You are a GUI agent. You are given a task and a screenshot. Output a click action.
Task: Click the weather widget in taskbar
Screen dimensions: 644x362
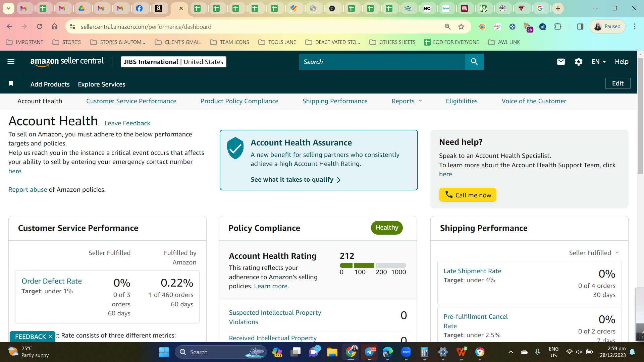point(29,352)
